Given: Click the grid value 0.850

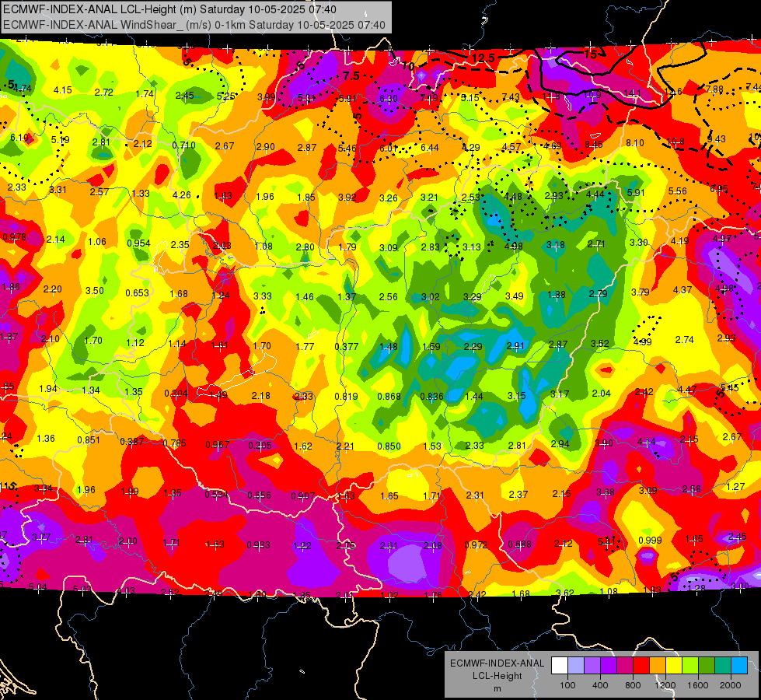Looking at the screenshot, I should click(389, 446).
